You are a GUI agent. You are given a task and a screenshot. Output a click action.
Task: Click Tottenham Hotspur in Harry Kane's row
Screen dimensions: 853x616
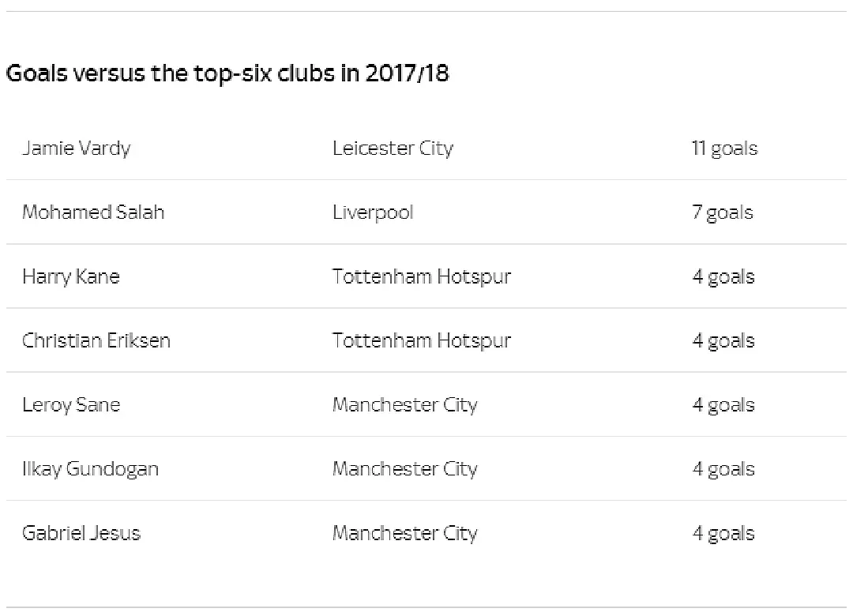pyautogui.click(x=422, y=277)
